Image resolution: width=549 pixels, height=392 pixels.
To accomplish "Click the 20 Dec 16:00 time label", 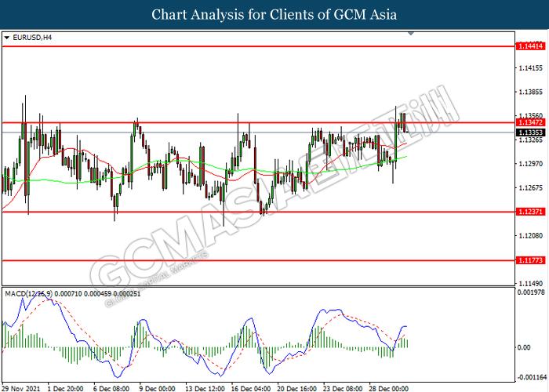I will point(297,388).
